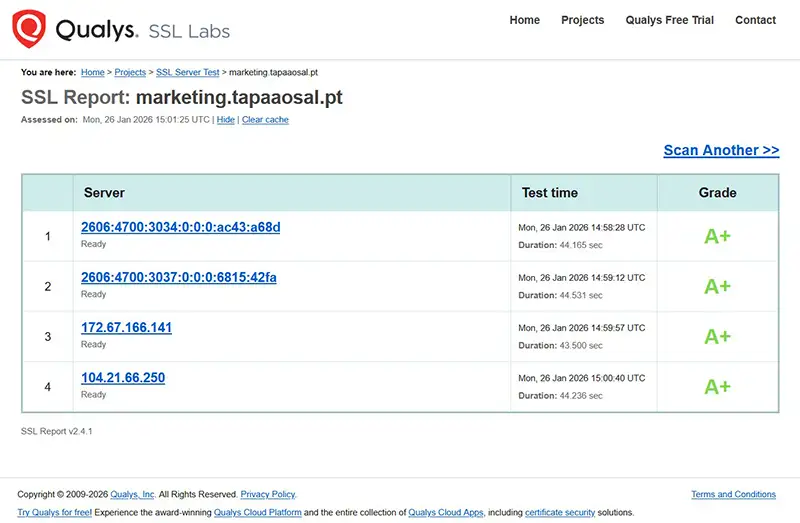
Task: Open server 2606:4700:3037:0:0:0:6815:42fa report
Action: 179,277
